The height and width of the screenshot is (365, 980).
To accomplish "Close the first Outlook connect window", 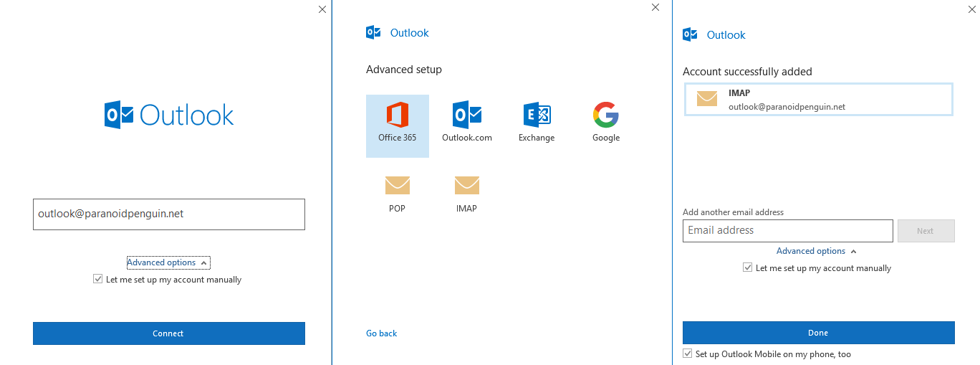I will pos(322,9).
